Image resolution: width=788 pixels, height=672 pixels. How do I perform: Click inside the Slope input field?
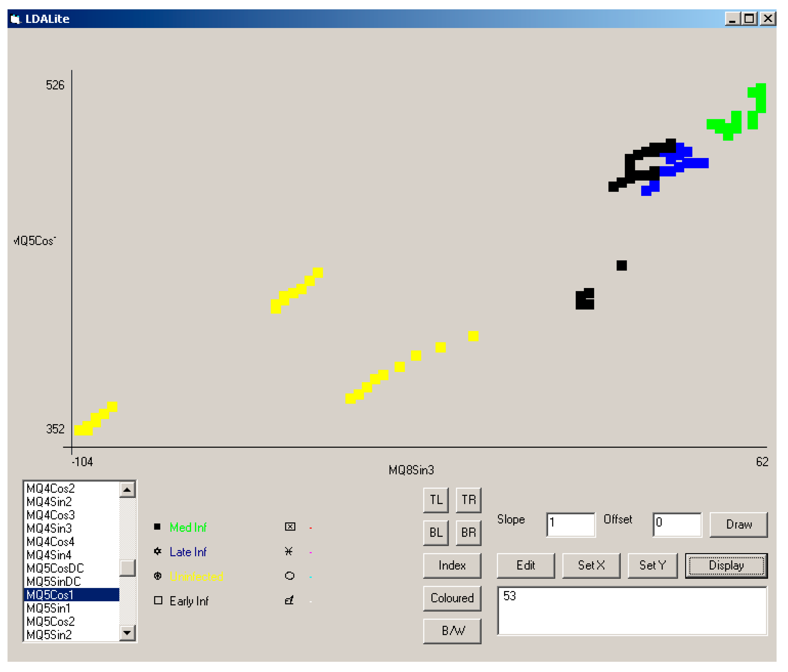(x=570, y=525)
